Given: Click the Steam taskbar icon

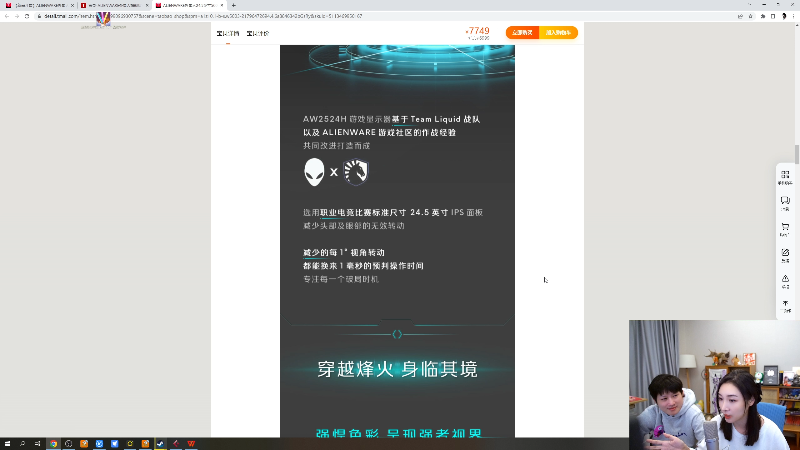Looking at the screenshot, I should (160, 444).
